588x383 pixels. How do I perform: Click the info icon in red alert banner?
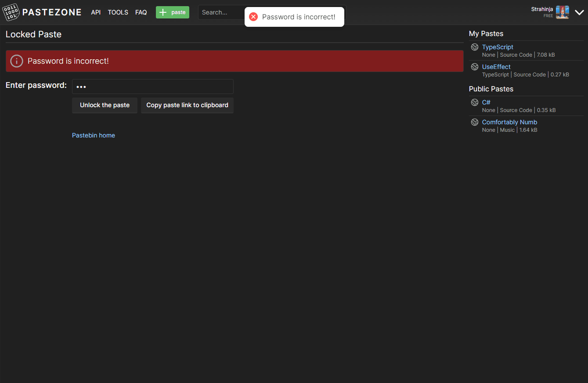point(17,61)
